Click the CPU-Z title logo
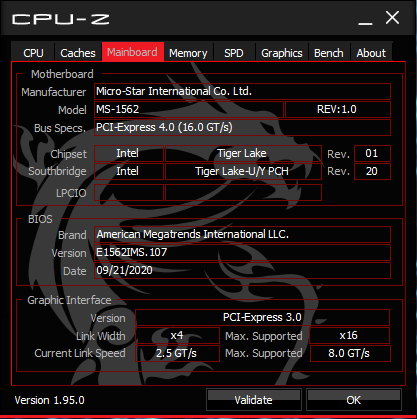The width and height of the screenshot is (417, 419). [61, 19]
